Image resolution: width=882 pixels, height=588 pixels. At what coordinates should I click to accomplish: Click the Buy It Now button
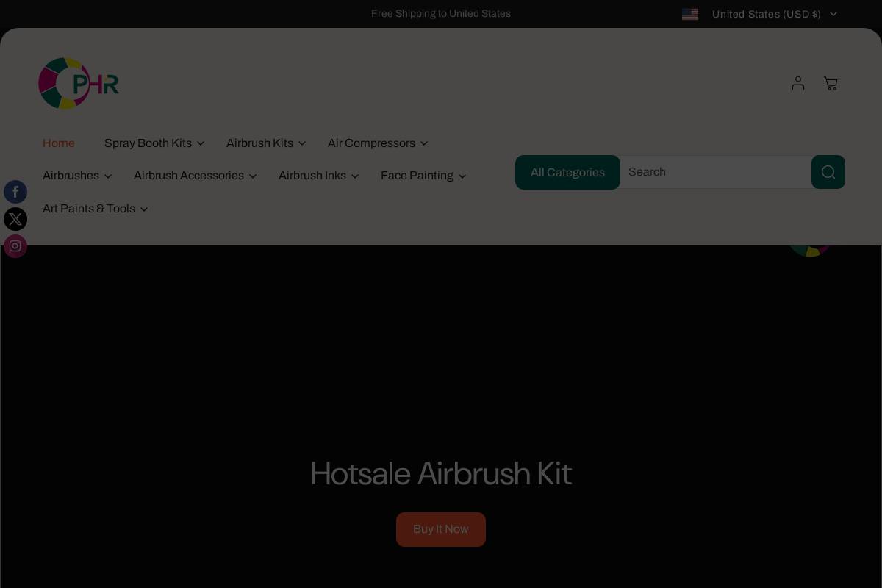click(x=441, y=529)
